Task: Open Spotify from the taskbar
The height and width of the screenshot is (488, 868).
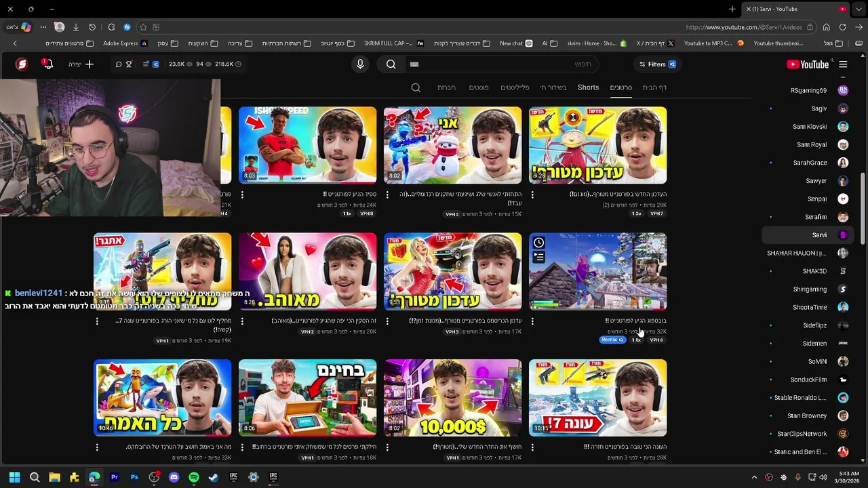Action: tap(194, 477)
